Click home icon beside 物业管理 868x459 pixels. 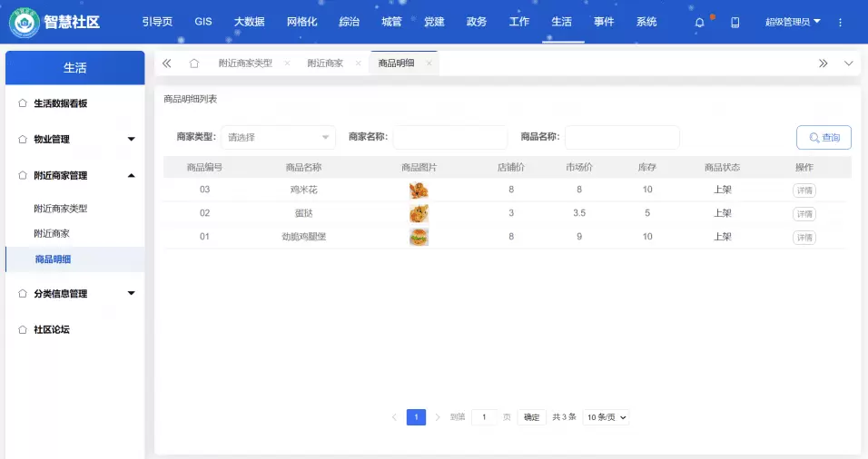pyautogui.click(x=23, y=140)
